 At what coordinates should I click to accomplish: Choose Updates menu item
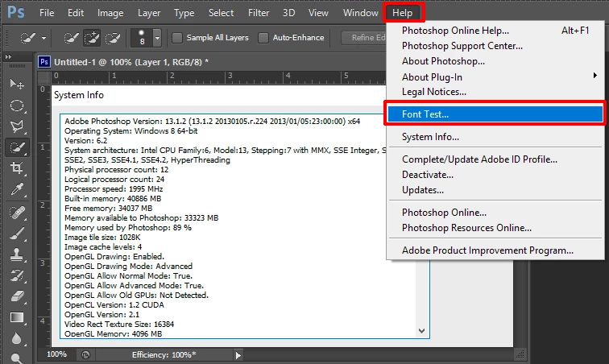coord(495,190)
